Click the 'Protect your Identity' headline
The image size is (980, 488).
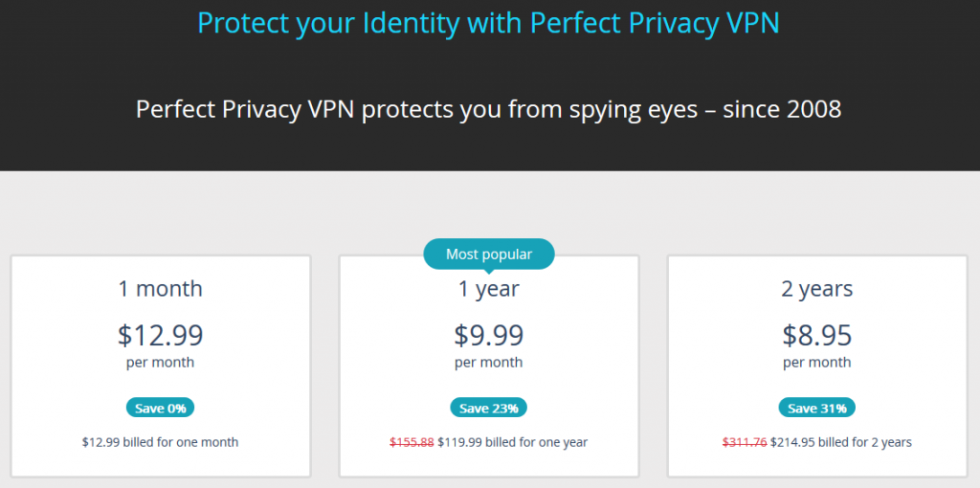coord(489,22)
